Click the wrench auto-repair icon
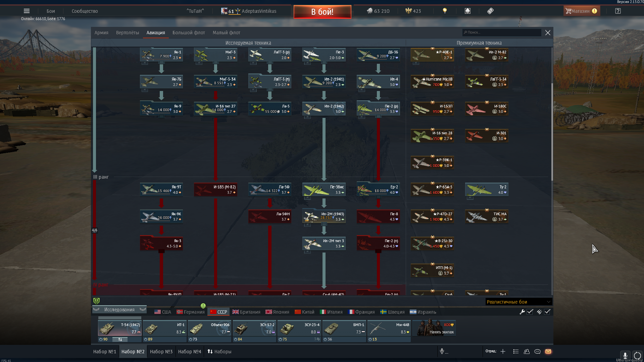Screen dimensions: 644x362 point(522,312)
